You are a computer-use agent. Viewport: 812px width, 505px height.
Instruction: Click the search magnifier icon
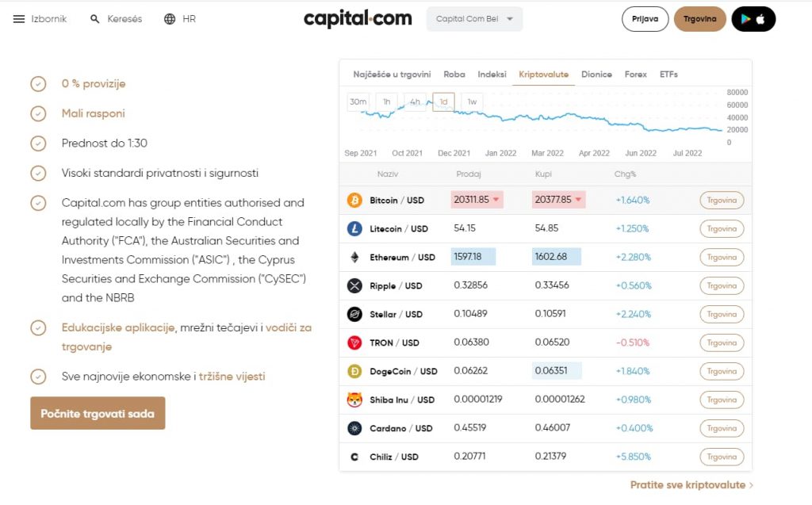[x=95, y=19]
